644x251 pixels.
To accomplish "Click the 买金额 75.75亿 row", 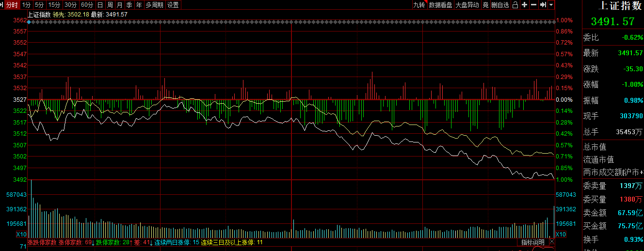I will click(613, 226).
